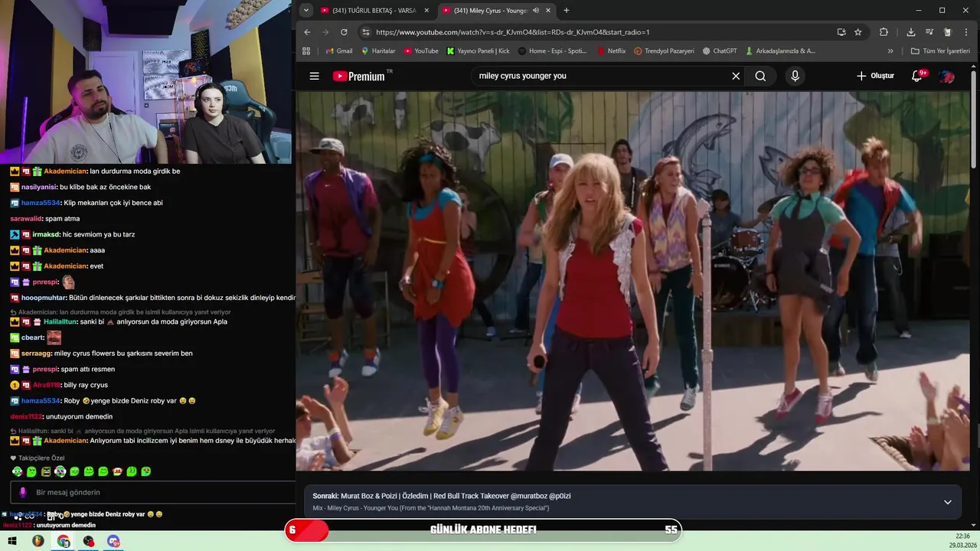This screenshot has width=980, height=551.
Task: Click the purple mic icon in chat input
Action: [x=23, y=492]
